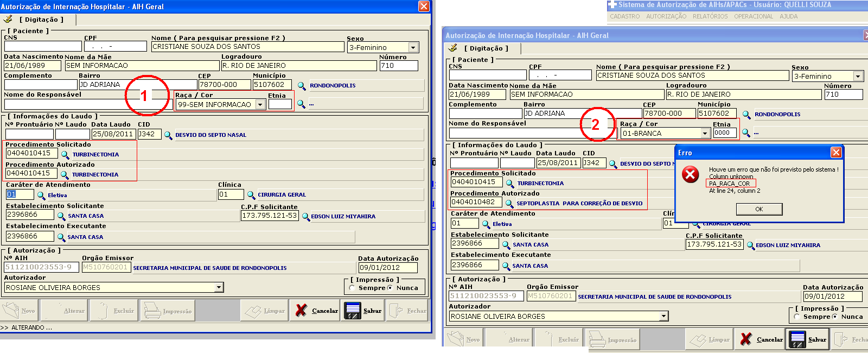
Task: Select the Digitação tab in left window
Action: tap(38, 20)
